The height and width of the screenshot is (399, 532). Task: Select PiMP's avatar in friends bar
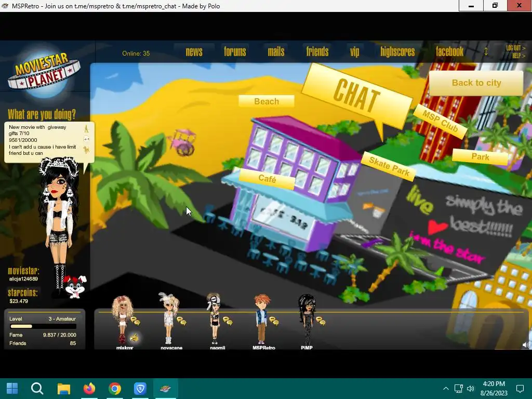click(307, 320)
